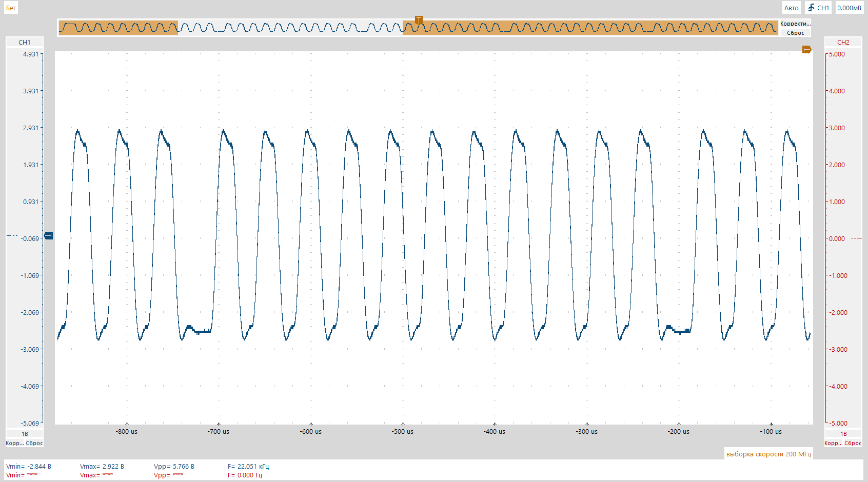Click the 2.931 value on CH1 axis

pyautogui.click(x=31, y=128)
